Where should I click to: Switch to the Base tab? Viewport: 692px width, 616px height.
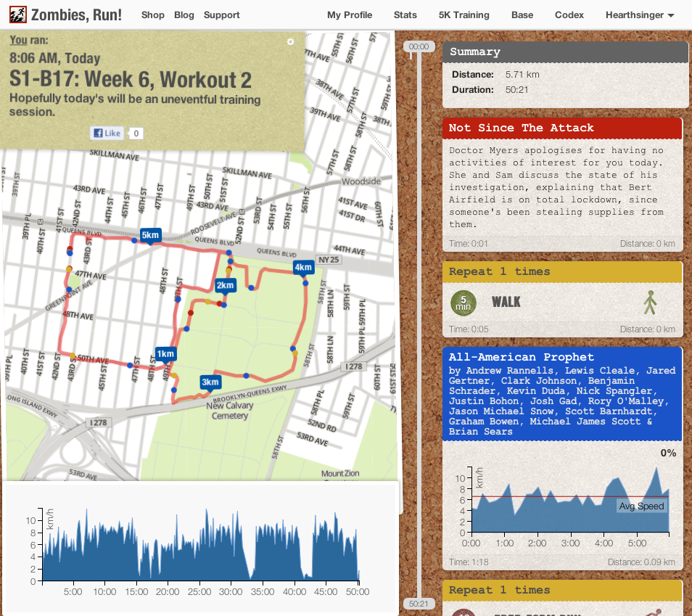(x=522, y=15)
